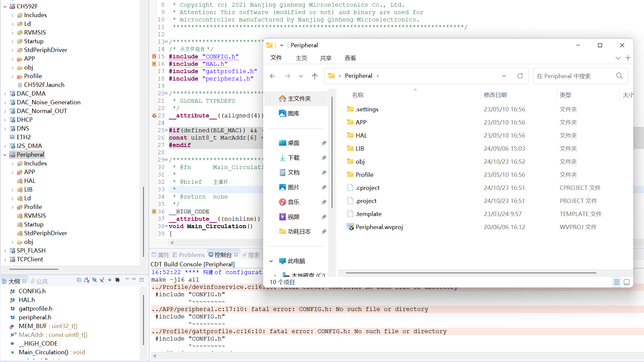Open CH592F.launch file
The height and width of the screenshot is (362, 644).
[41, 85]
